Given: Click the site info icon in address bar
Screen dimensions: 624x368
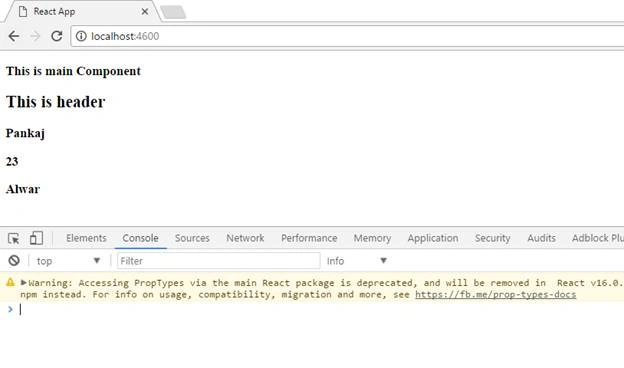Looking at the screenshot, I should tap(81, 36).
